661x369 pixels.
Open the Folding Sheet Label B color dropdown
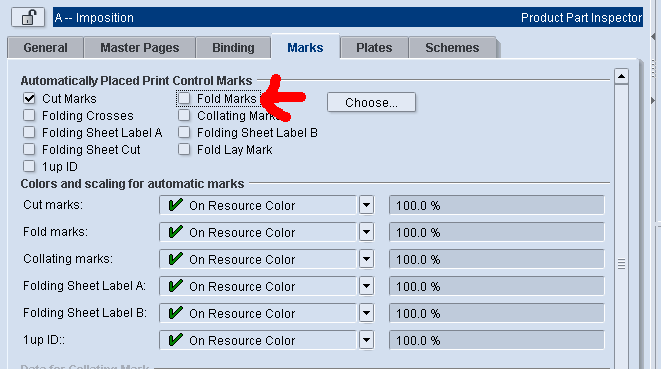(x=366, y=313)
